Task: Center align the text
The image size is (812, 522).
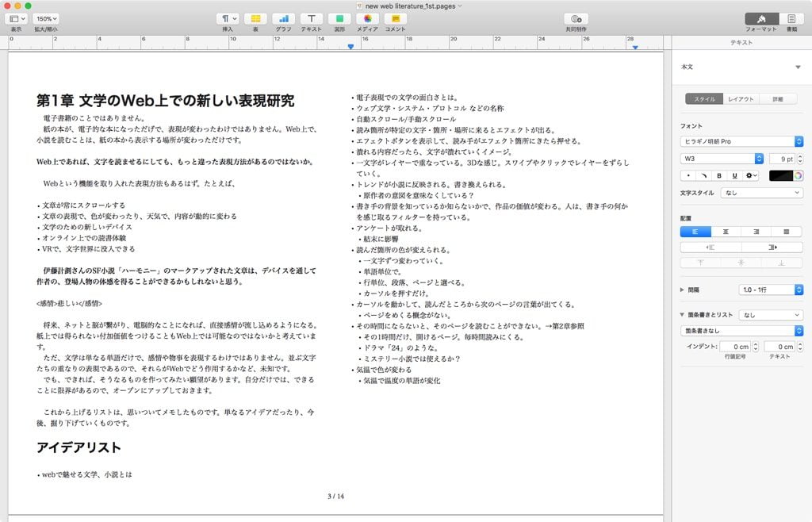Action: click(x=726, y=232)
